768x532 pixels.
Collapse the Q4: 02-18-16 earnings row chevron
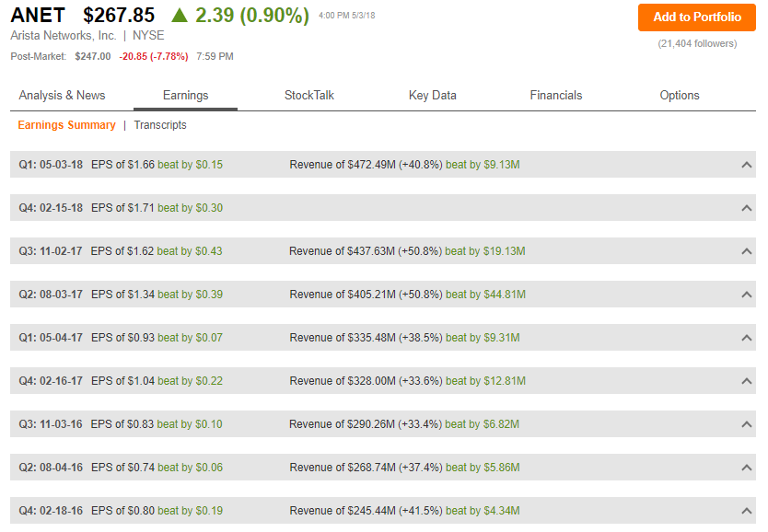(x=747, y=511)
